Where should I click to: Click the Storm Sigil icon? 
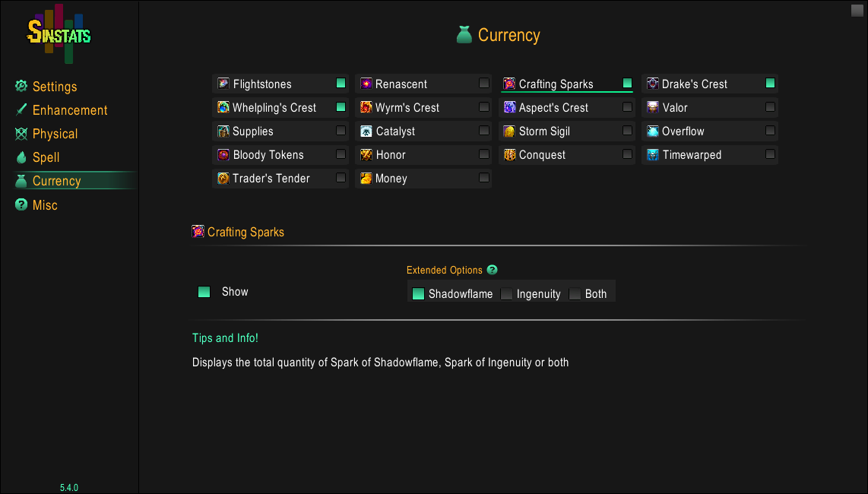coord(509,131)
